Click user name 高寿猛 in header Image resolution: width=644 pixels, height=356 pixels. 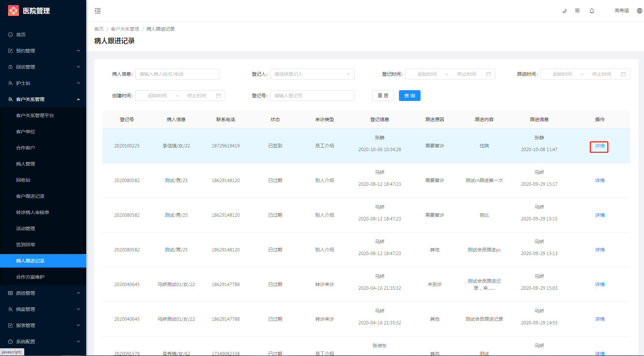point(621,11)
